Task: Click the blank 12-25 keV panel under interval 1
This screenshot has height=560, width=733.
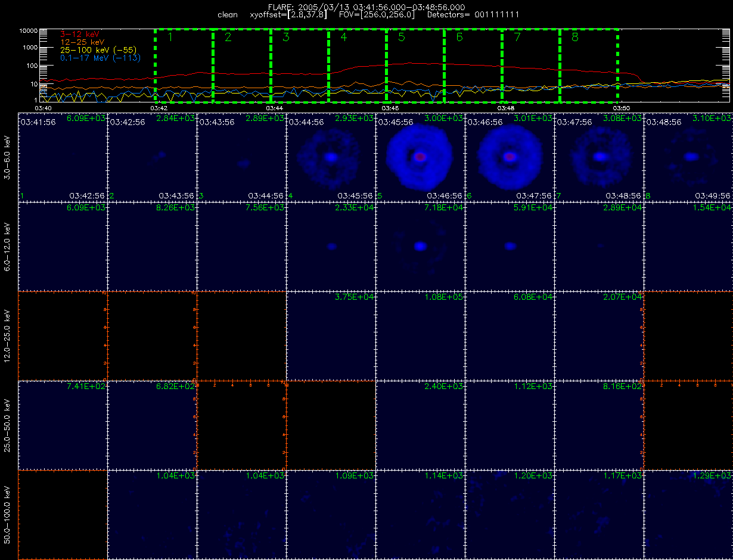Action: tap(63, 335)
